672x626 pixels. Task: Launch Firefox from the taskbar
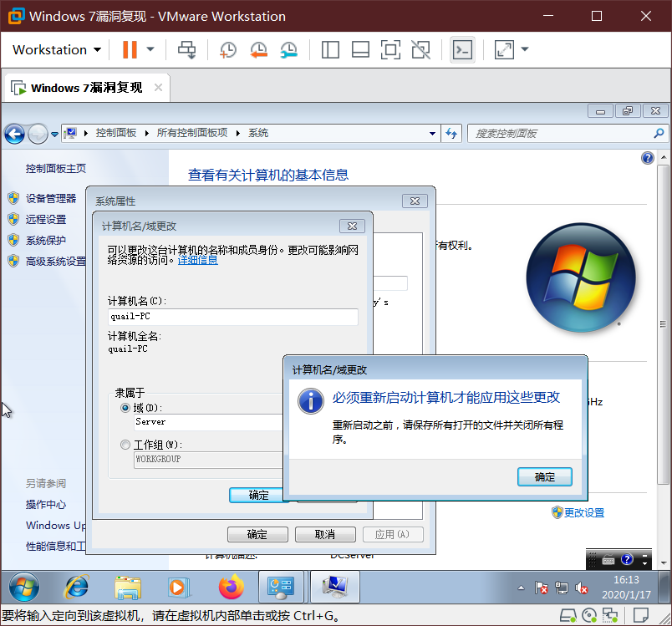tap(231, 587)
